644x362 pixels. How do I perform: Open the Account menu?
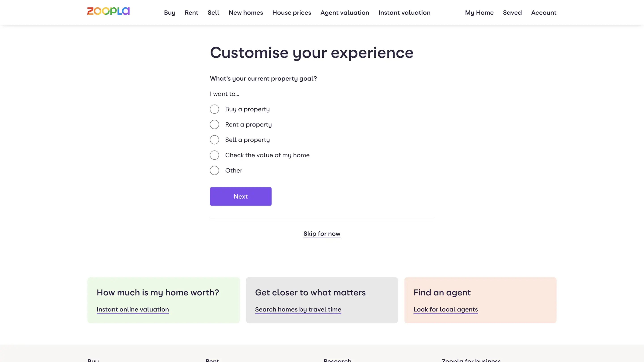544,13
